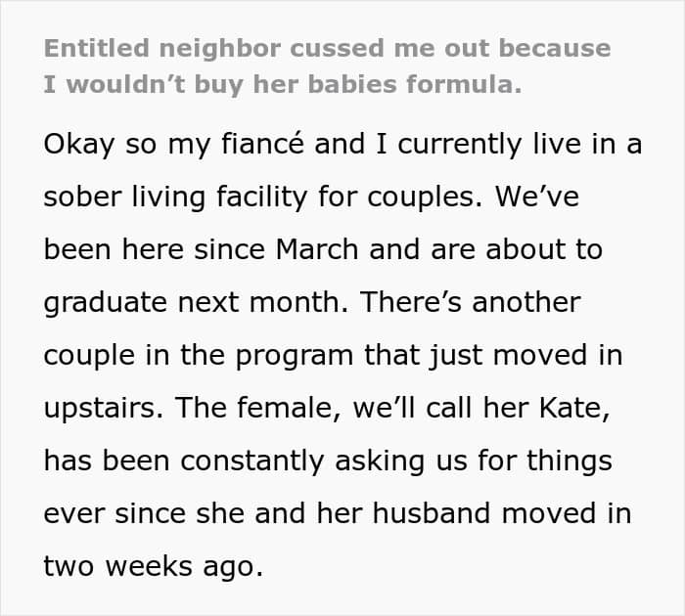The image size is (685, 616).
Task: Click the word 'graduate' in the paragraph
Action: pos(106,303)
